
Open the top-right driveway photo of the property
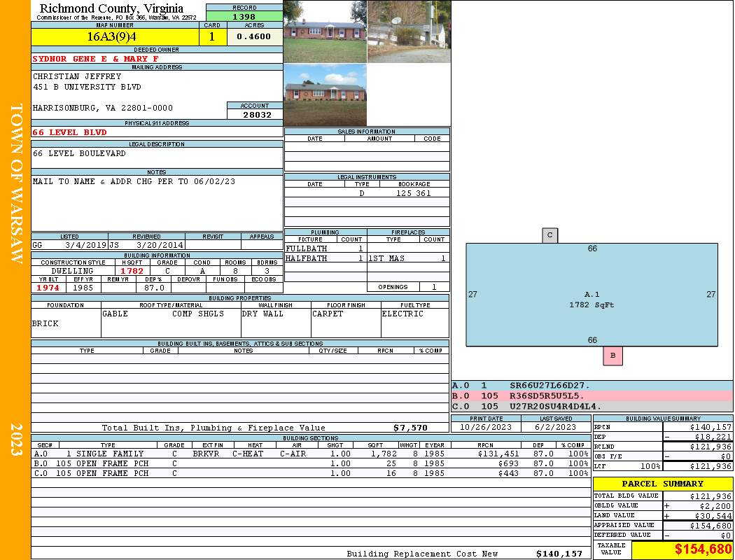[x=408, y=31]
